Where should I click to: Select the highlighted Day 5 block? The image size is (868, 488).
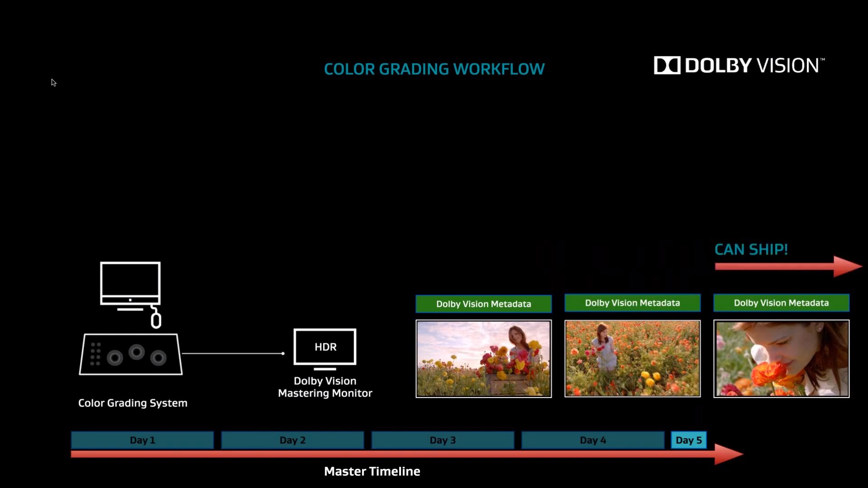pyautogui.click(x=689, y=440)
